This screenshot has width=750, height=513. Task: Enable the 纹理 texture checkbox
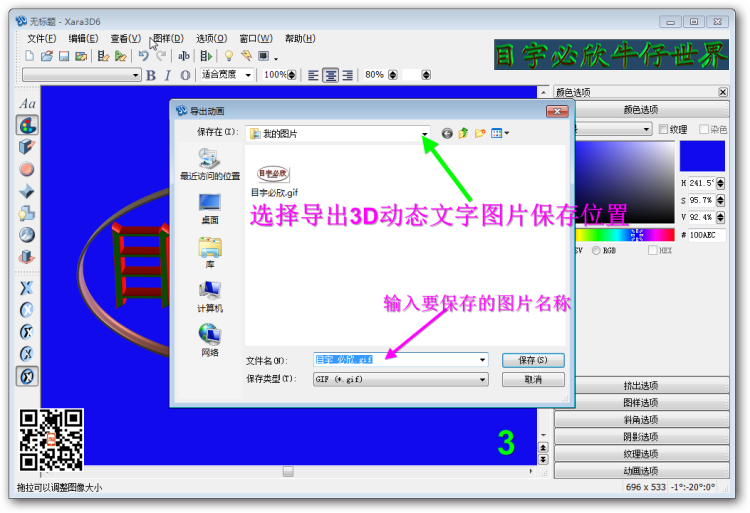pos(663,129)
